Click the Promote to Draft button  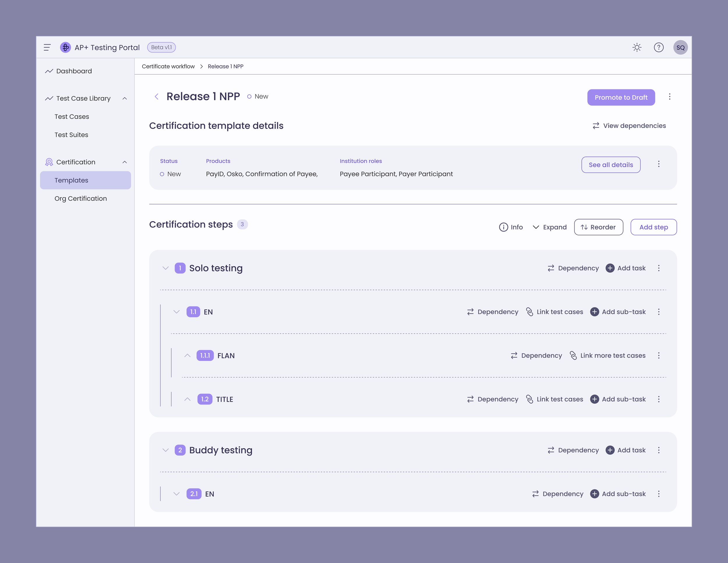click(621, 97)
